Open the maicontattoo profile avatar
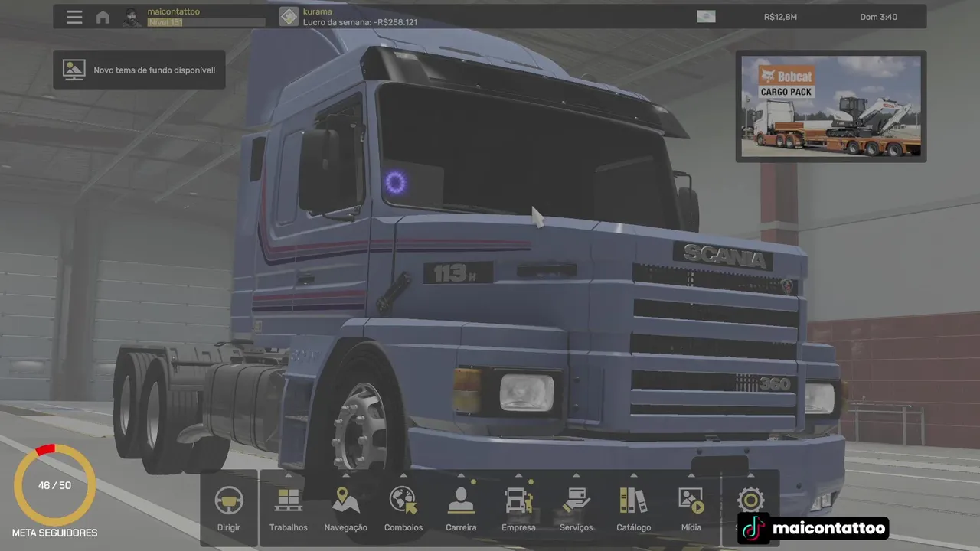980x551 pixels. point(132,17)
